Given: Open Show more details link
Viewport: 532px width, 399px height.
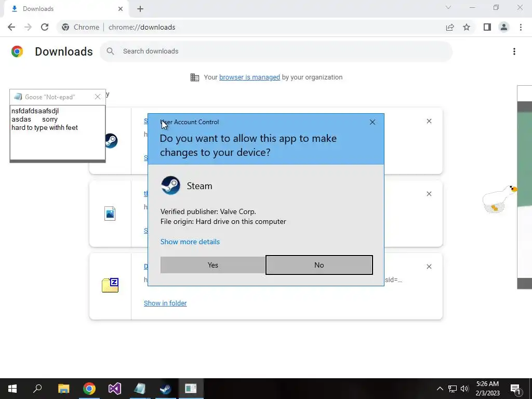Looking at the screenshot, I should tap(190, 242).
